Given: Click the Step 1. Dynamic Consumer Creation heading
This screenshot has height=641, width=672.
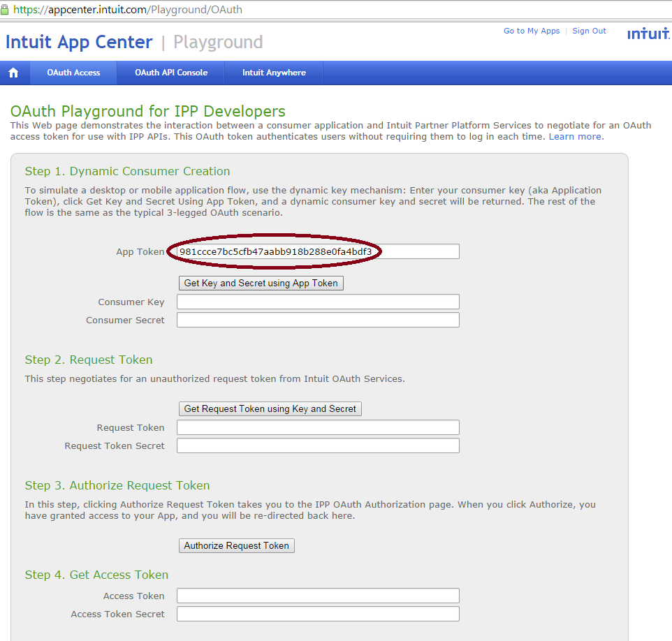Looking at the screenshot, I should [x=127, y=171].
